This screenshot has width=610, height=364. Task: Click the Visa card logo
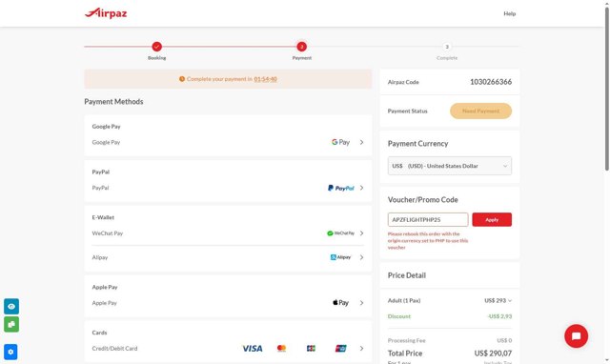pos(252,349)
